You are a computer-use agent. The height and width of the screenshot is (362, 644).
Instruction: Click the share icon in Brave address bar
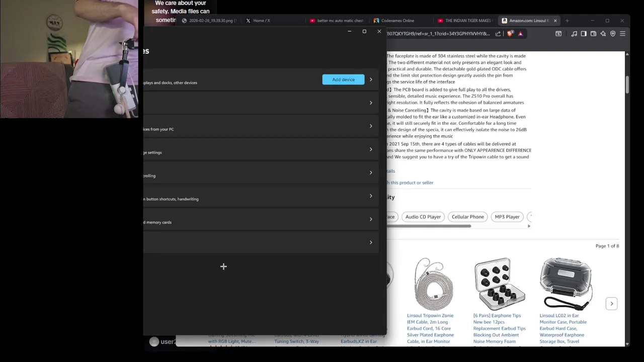(498, 34)
